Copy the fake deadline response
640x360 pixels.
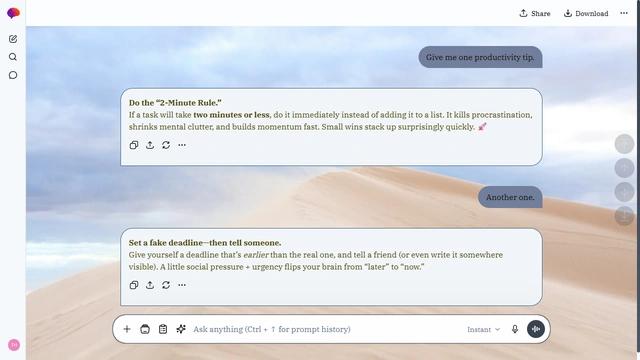pos(134,285)
